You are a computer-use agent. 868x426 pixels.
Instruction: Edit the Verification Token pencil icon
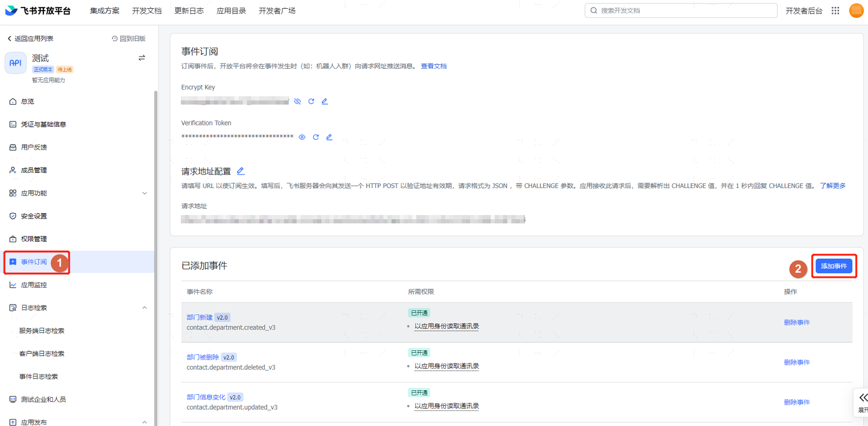(x=329, y=138)
